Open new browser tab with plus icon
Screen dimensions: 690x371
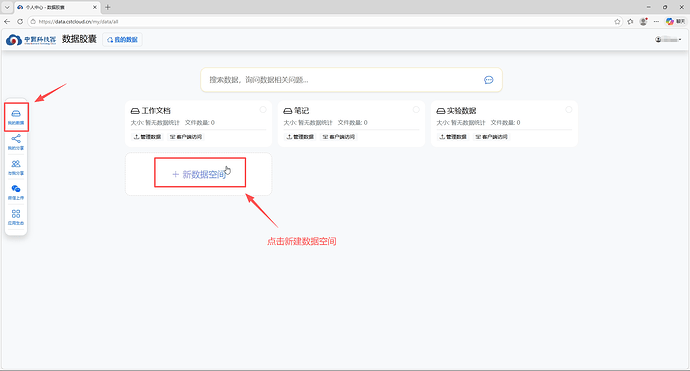(x=107, y=7)
